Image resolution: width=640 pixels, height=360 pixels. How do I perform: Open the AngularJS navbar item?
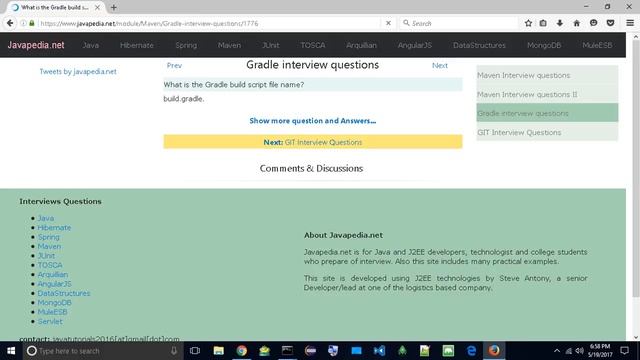tap(415, 45)
